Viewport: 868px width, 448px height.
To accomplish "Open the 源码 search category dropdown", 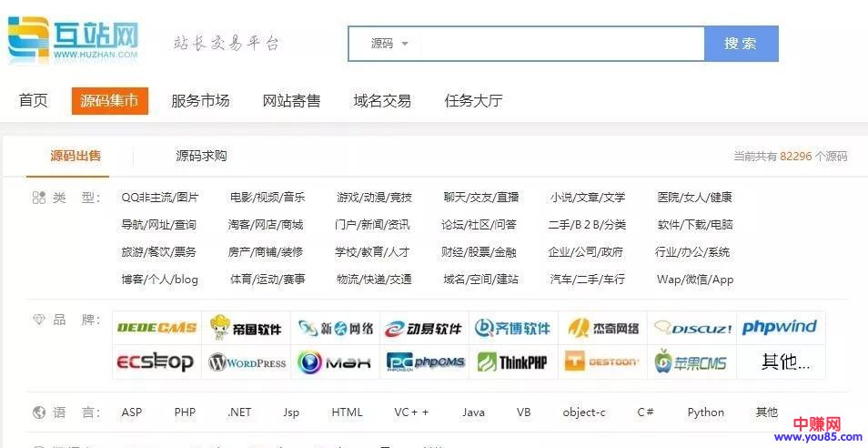I will (x=389, y=44).
